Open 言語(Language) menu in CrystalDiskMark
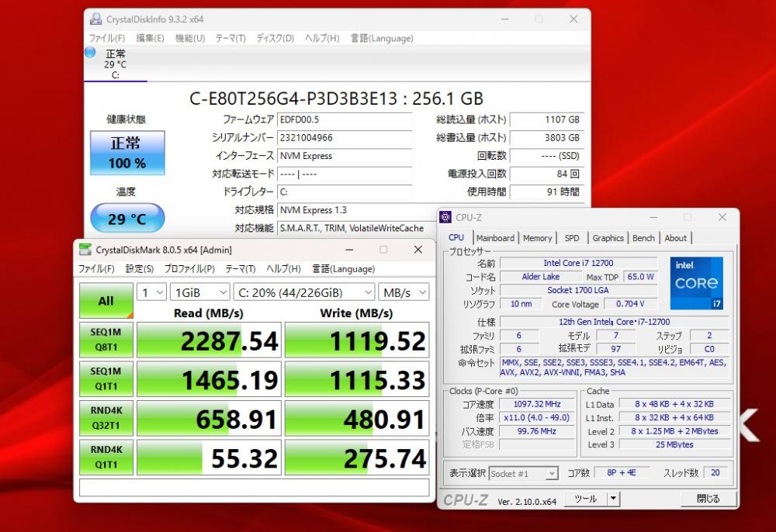Viewport: 776px width, 532px height. point(344,268)
